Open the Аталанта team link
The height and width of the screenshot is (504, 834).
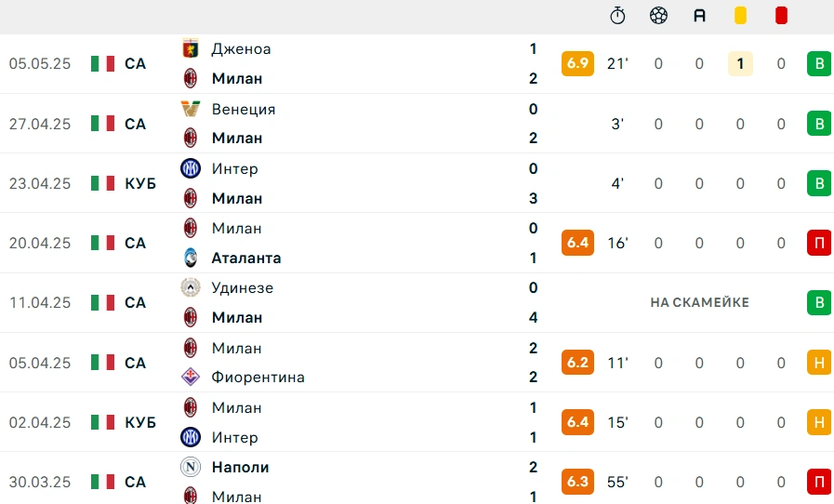(246, 258)
